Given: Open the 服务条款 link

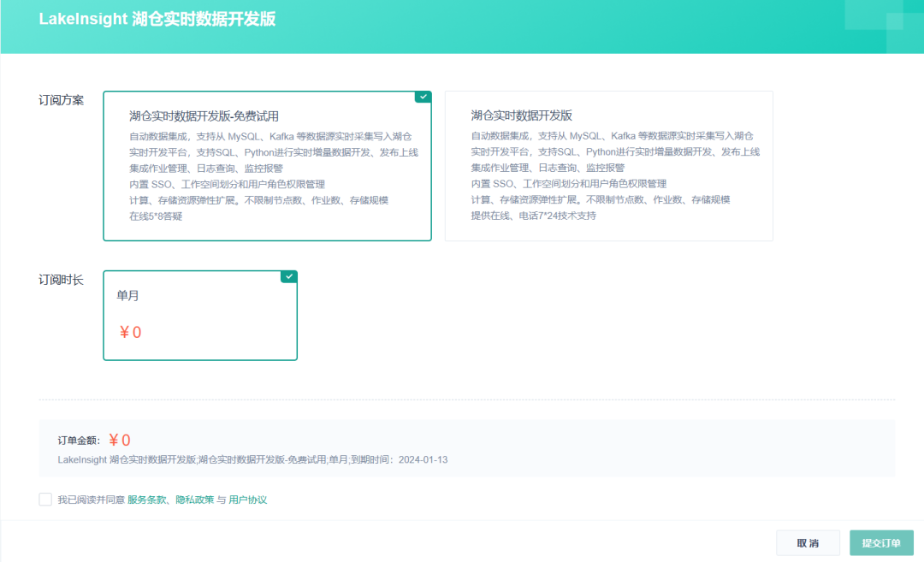Looking at the screenshot, I should point(147,500).
